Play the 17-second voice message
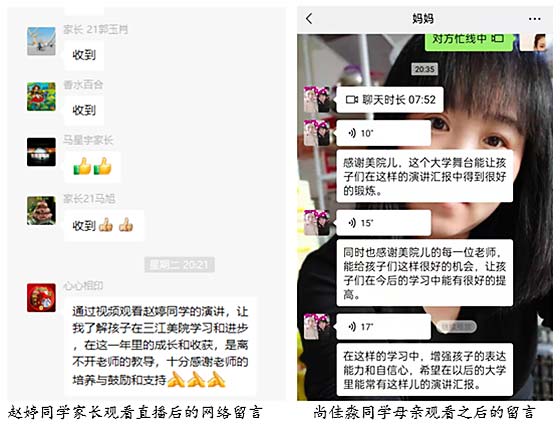The image size is (560, 431). pyautogui.click(x=384, y=327)
